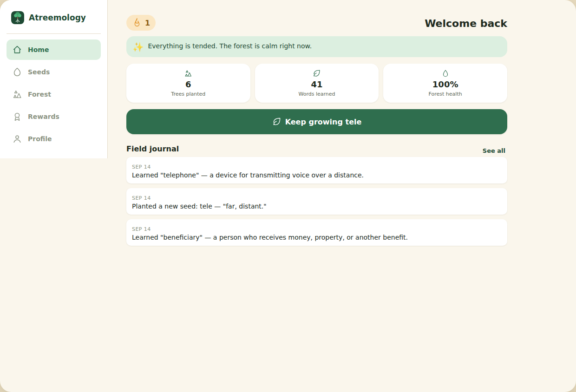This screenshot has width=576, height=392.
Task: Click the Rewards ribbon icon in sidebar
Action: [x=17, y=117]
